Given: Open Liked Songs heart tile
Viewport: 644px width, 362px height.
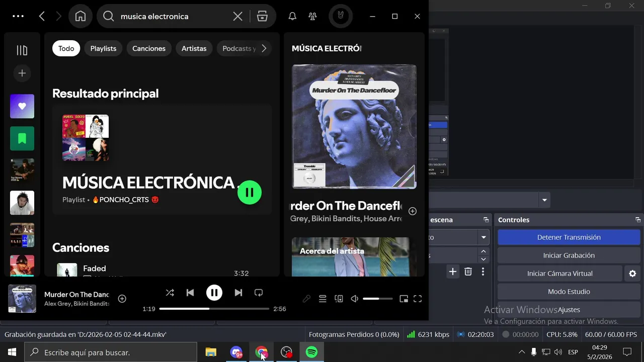Looking at the screenshot, I should (x=22, y=106).
